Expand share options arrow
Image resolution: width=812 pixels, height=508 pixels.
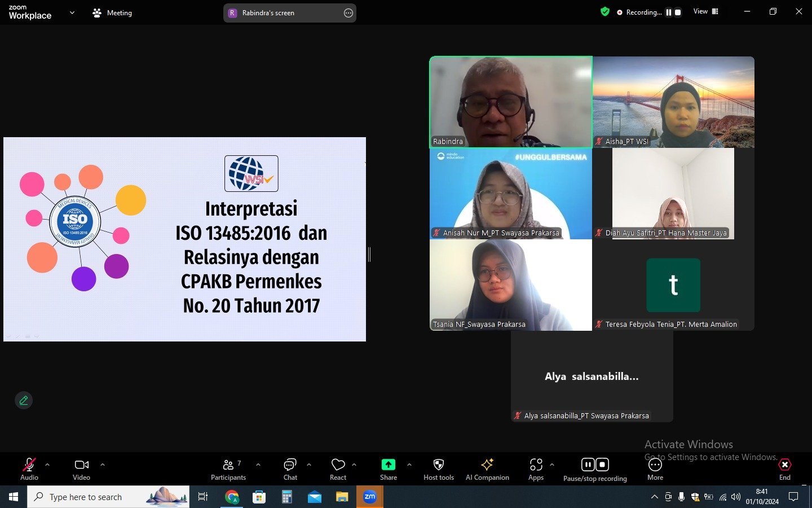tap(409, 465)
